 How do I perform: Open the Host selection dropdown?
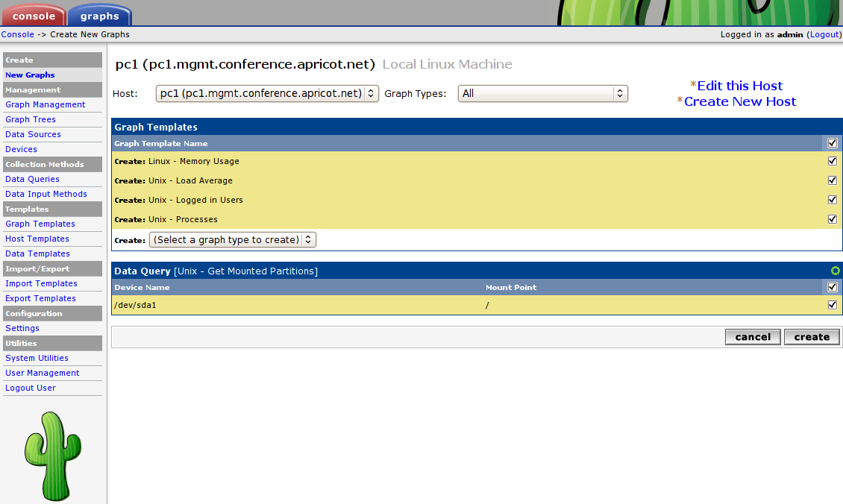[x=267, y=93]
